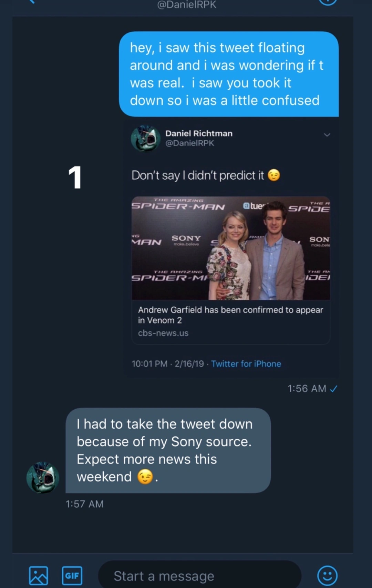
Task: Tap the Daniel Richtman name in tweet
Action: tap(199, 133)
